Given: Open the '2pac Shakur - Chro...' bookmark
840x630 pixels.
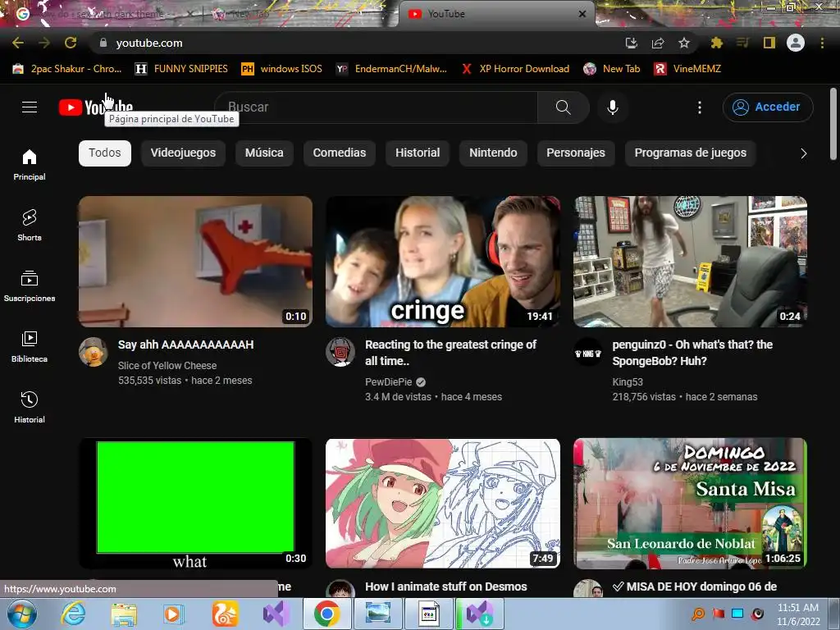Looking at the screenshot, I should tap(67, 69).
